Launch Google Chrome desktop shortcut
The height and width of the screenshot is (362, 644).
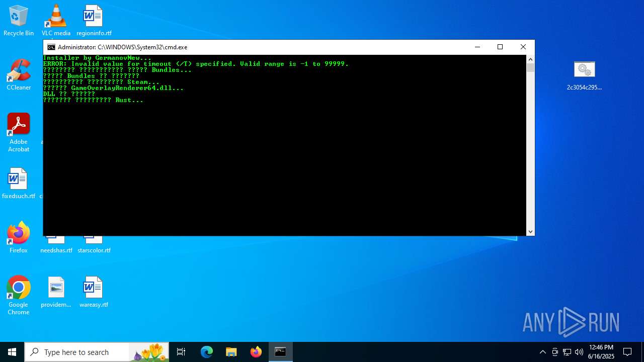(x=19, y=296)
